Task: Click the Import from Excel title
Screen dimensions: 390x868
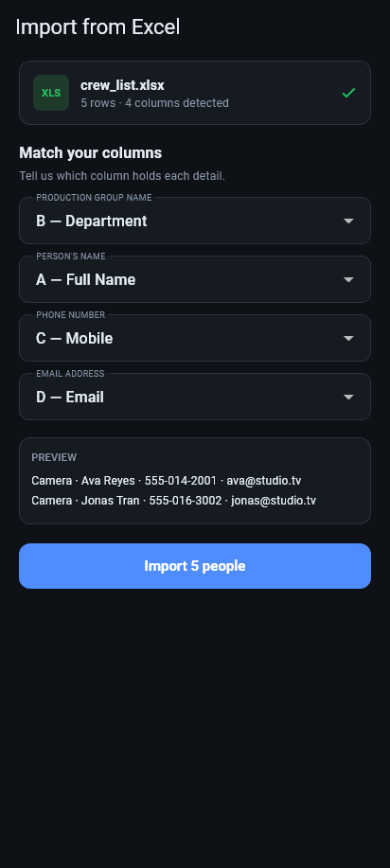Action: [x=97, y=27]
